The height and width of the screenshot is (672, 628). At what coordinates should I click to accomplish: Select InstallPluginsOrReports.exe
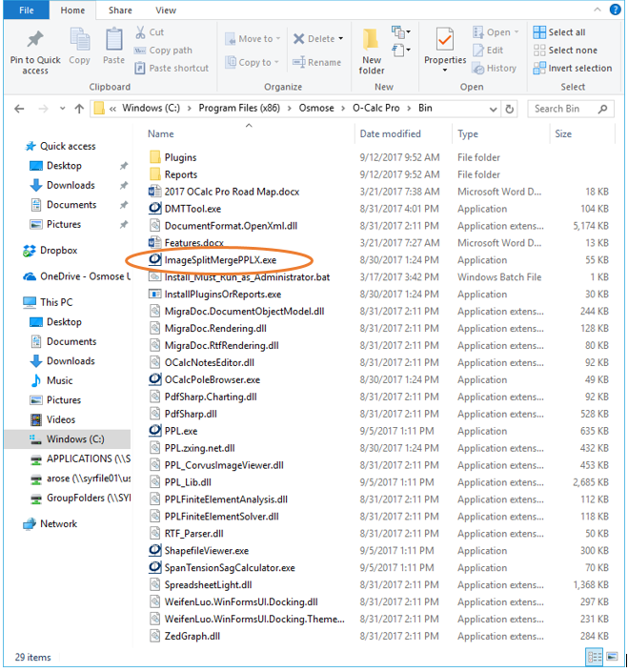click(x=214, y=295)
